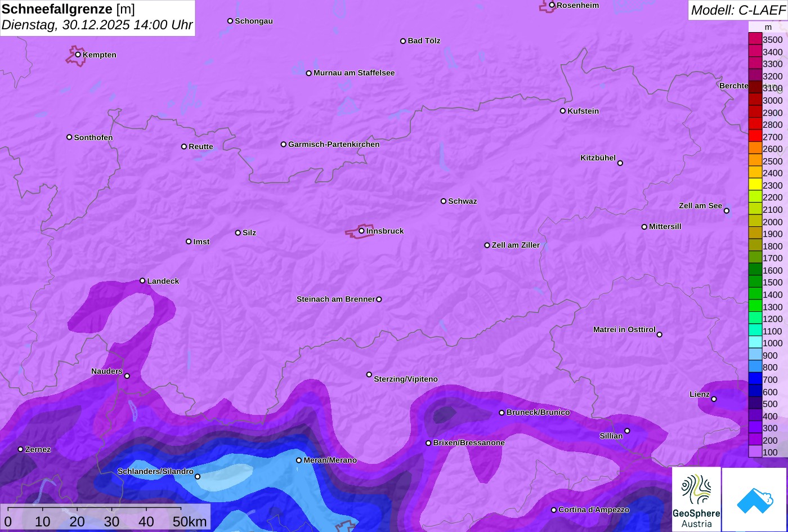This screenshot has height=532, width=788.
Task: Click the 3500 m legend color
Action: coord(755,39)
